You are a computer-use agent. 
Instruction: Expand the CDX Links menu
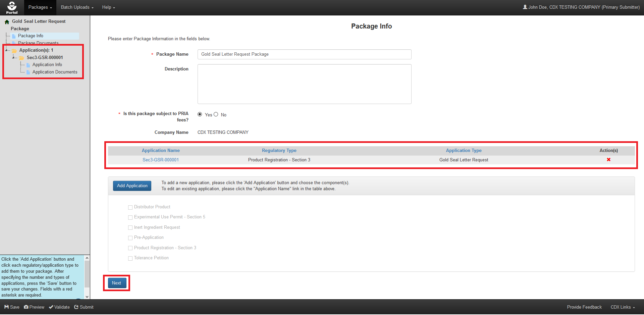tap(623, 307)
